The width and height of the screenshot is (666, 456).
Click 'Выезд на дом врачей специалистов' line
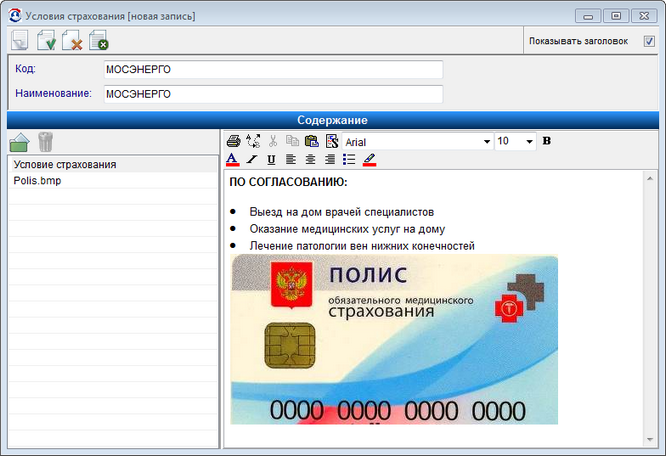point(341,212)
